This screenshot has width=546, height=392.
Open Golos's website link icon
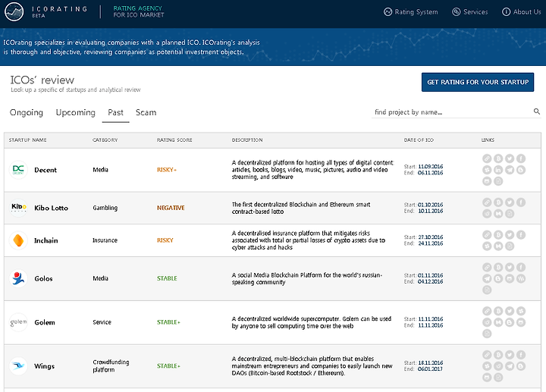tap(487, 267)
